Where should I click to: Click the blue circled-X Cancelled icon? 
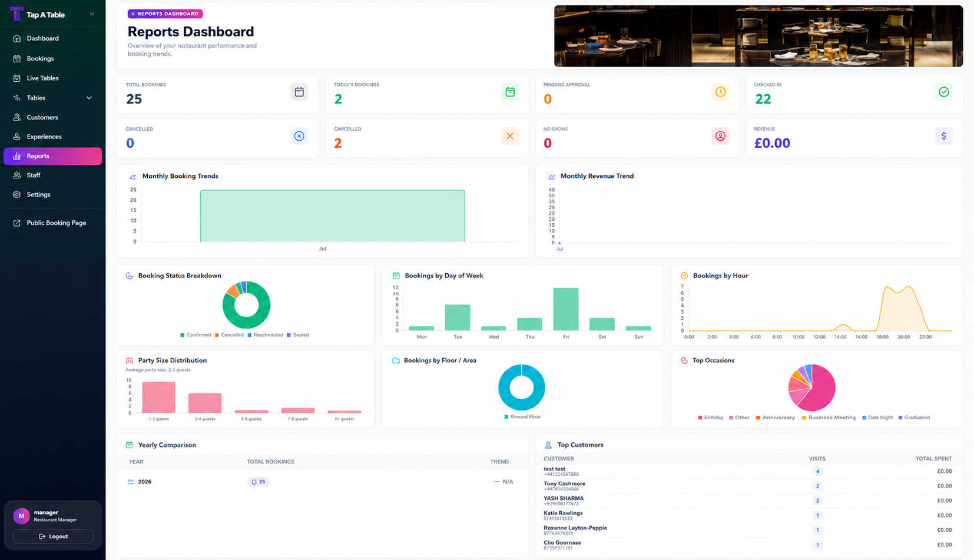[299, 136]
